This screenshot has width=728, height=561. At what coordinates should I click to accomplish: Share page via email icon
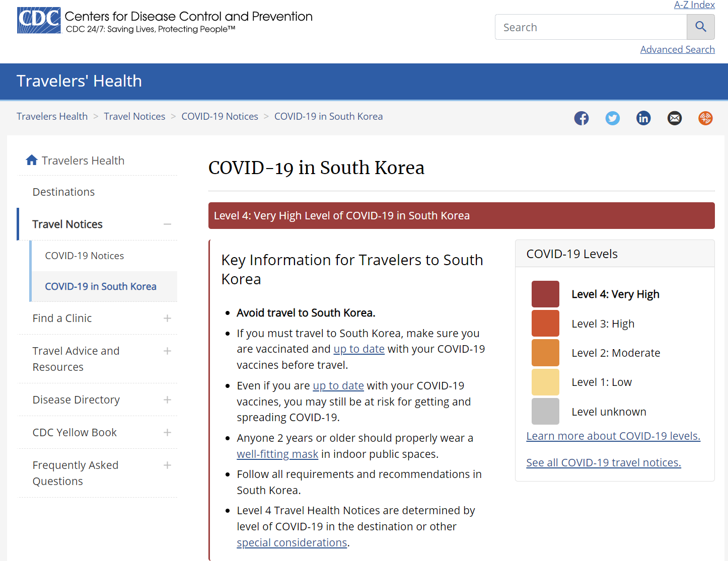pyautogui.click(x=675, y=118)
